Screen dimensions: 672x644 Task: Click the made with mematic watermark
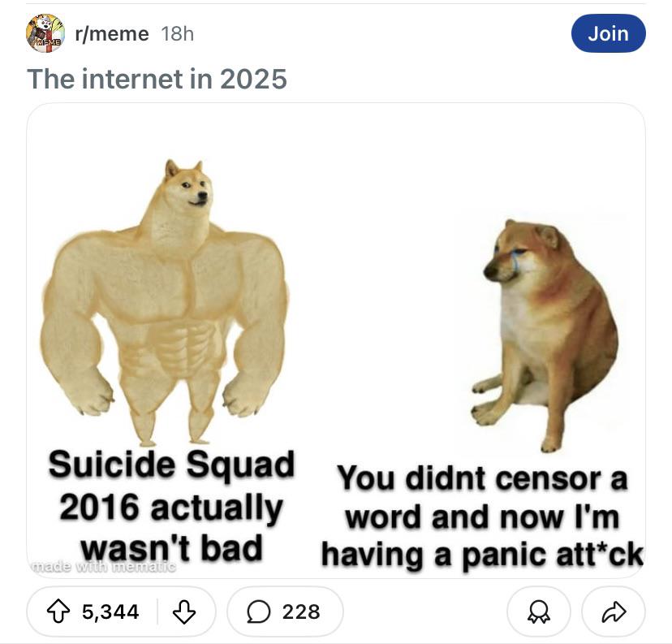click(104, 566)
